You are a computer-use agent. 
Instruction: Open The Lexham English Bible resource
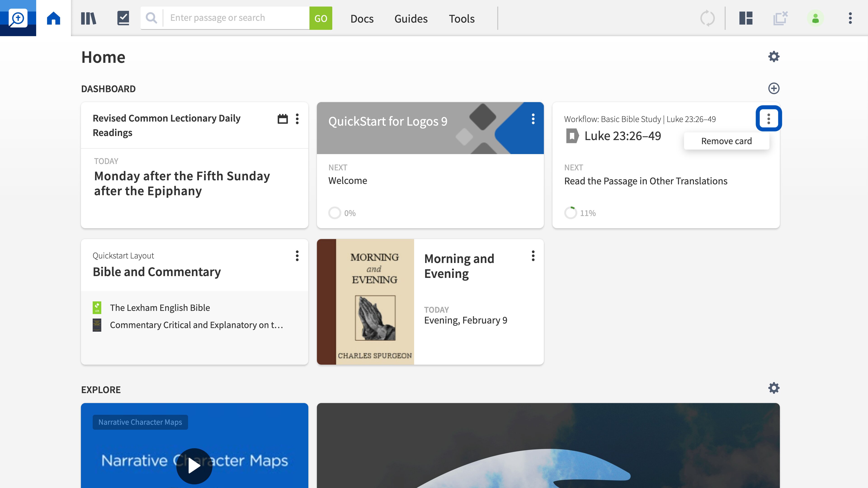pos(160,308)
